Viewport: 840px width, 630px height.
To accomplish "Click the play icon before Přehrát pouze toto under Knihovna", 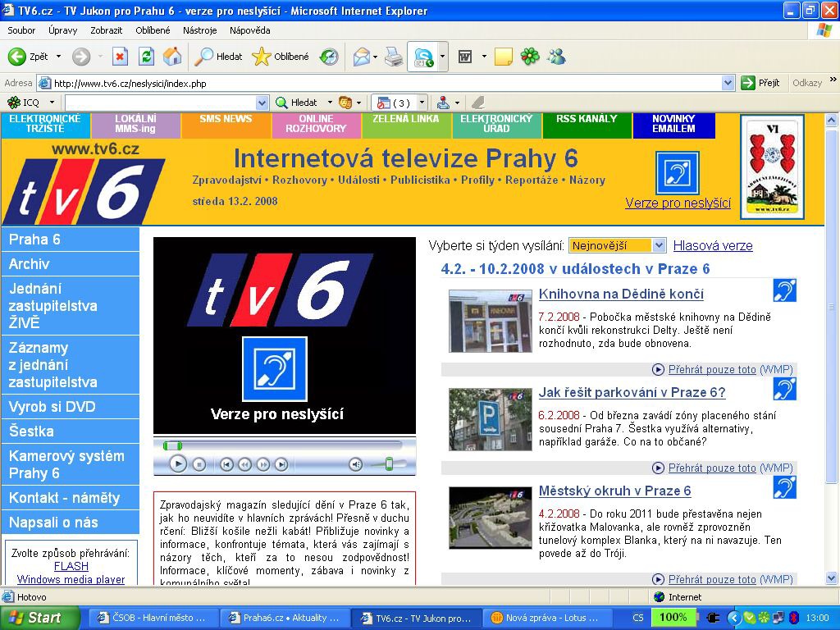I will point(659,369).
